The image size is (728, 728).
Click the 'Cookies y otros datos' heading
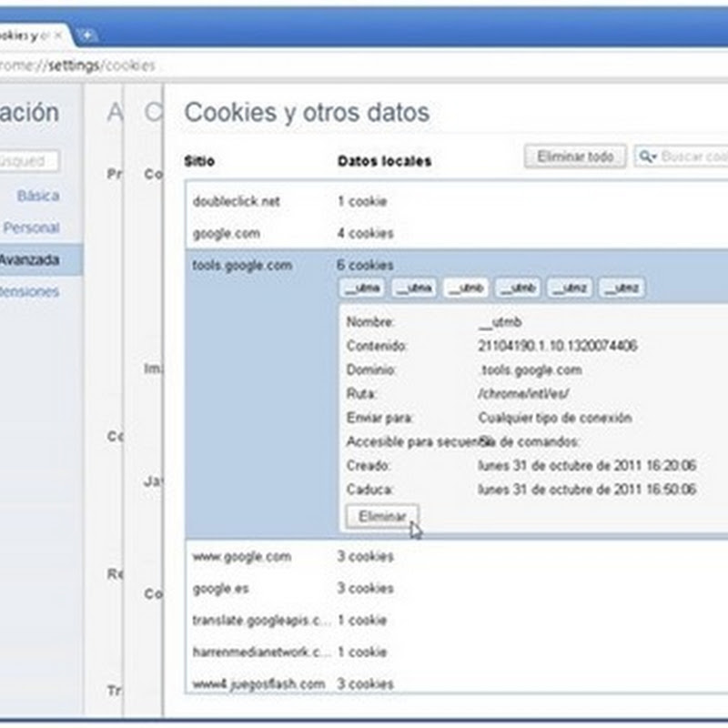pyautogui.click(x=307, y=113)
